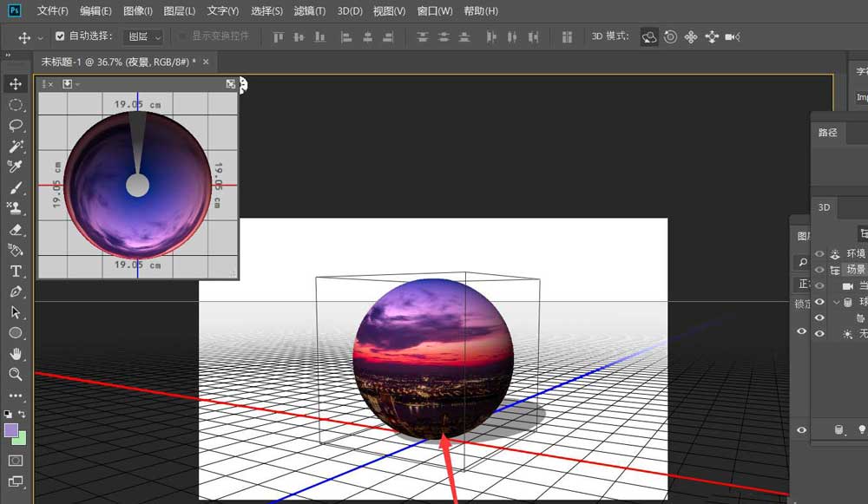Select the Eyedropper tool
The width and height of the screenshot is (868, 504).
16,167
